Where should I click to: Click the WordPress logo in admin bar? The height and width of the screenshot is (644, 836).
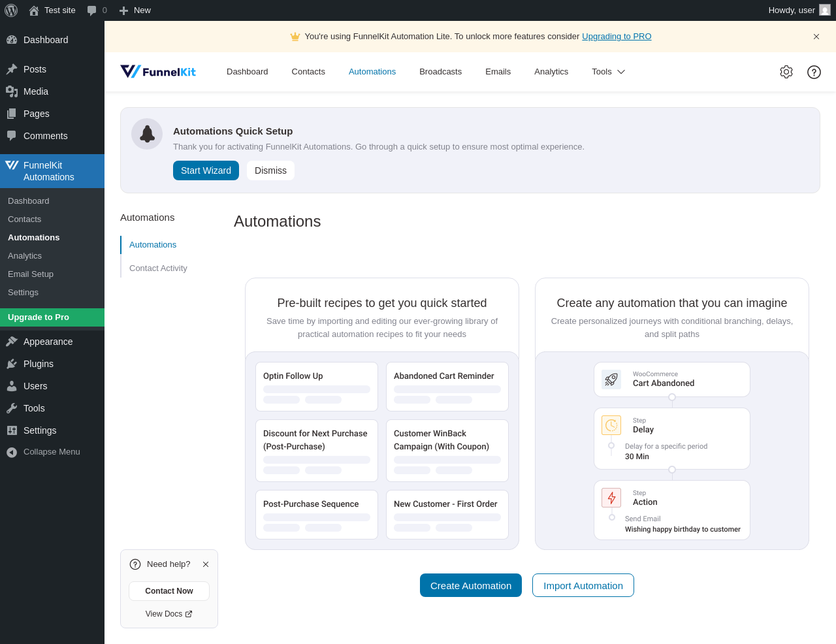pos(11,10)
